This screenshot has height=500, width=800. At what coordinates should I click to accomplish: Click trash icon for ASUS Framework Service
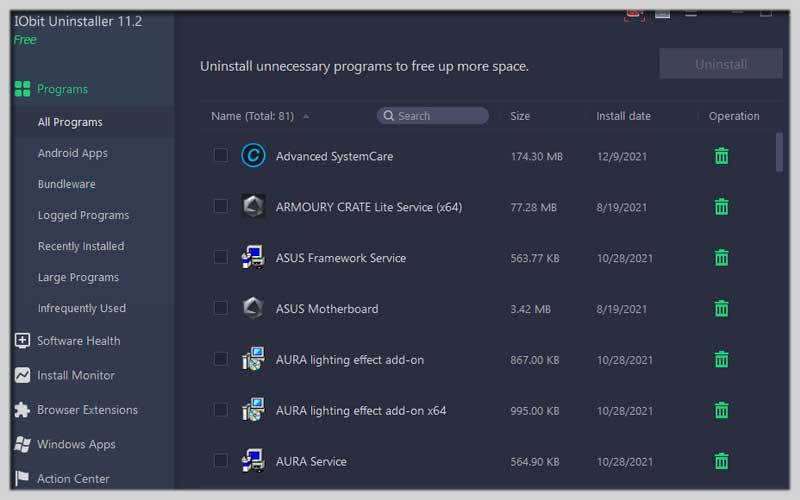point(721,258)
